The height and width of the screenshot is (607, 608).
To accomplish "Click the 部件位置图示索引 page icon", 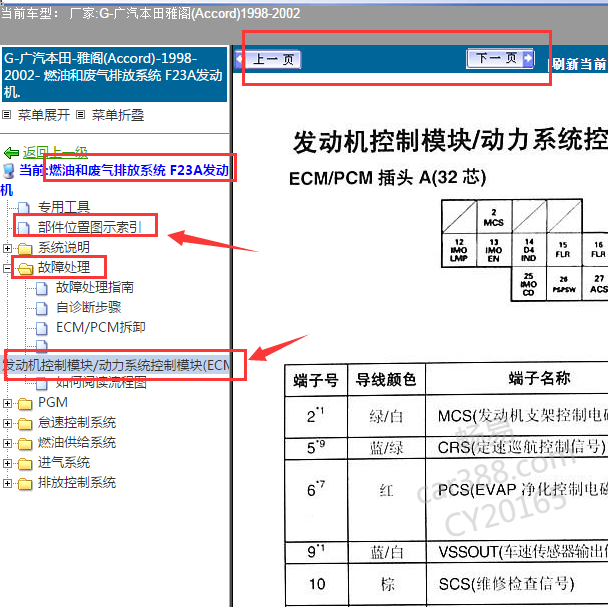I will [x=24, y=228].
